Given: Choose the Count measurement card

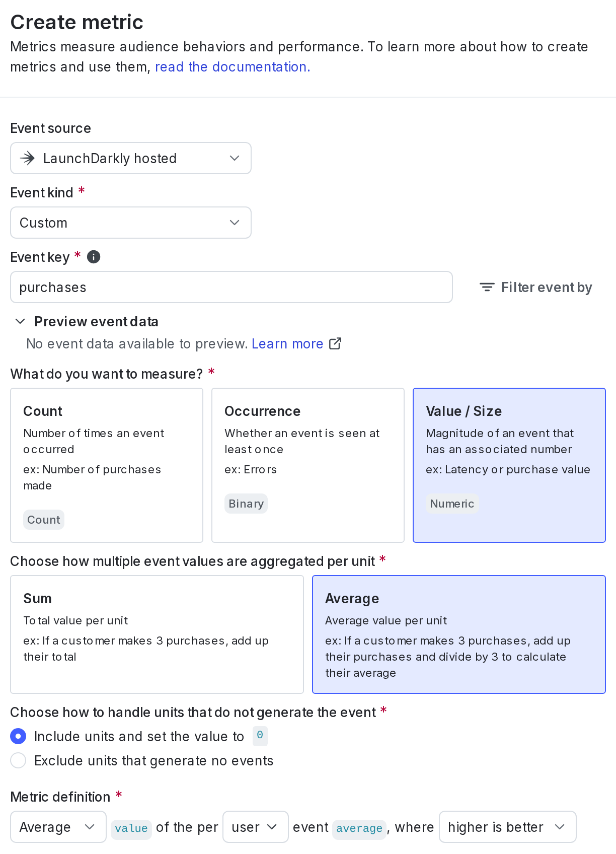Looking at the screenshot, I should click(107, 465).
